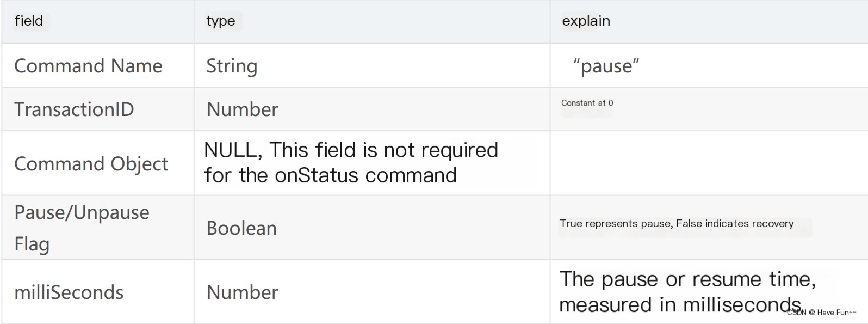The width and height of the screenshot is (868, 324).
Task: Click the "NULL, This field is not required" text
Action: (351, 150)
